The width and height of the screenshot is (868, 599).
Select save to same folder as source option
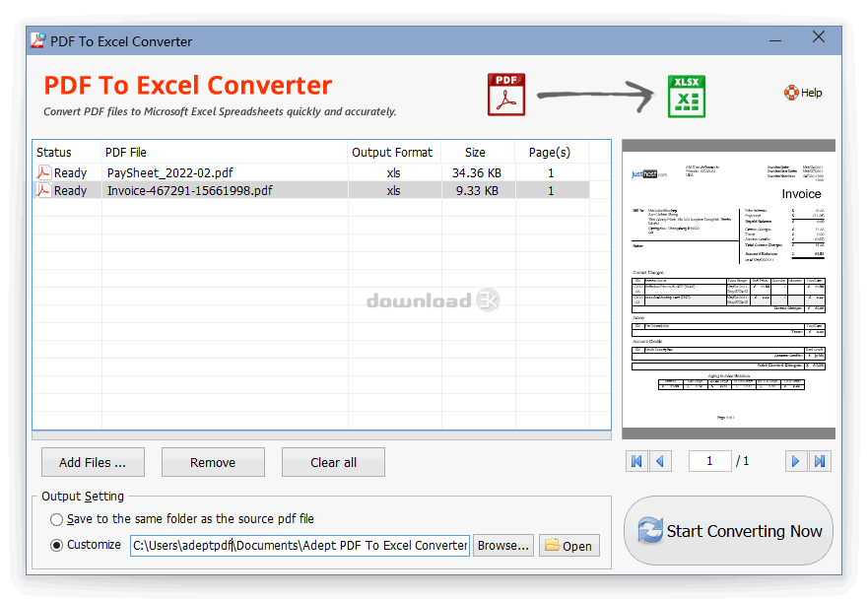click(56, 519)
